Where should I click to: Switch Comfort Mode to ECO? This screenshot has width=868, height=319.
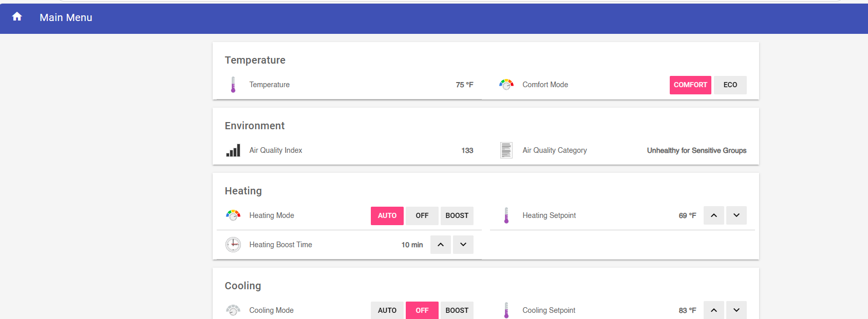tap(730, 85)
